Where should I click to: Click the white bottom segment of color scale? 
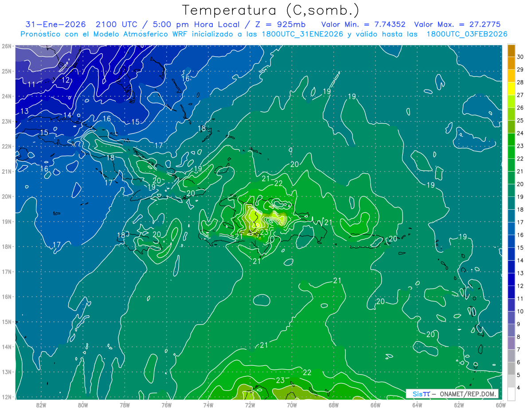511,393
